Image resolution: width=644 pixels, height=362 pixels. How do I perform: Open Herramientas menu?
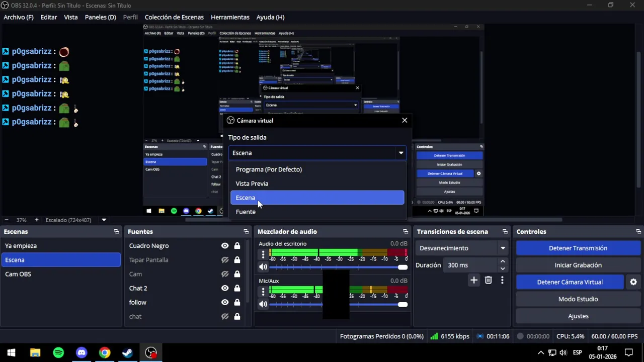[230, 17]
